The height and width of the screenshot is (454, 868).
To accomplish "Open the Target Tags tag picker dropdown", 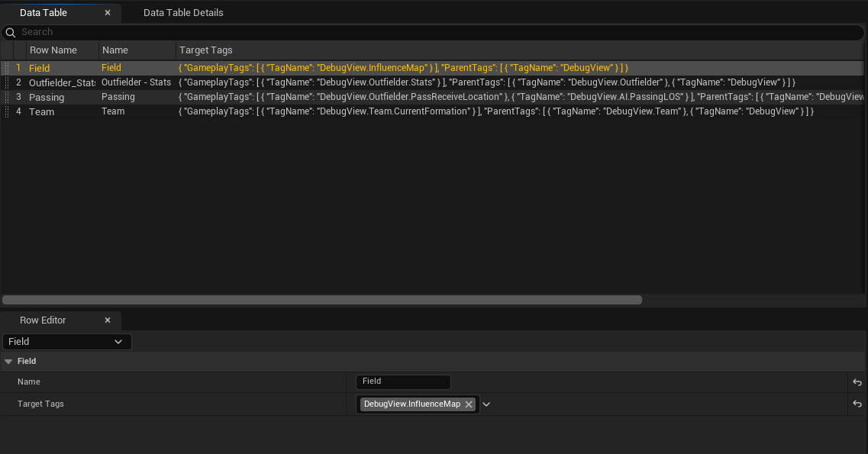I will click(486, 404).
